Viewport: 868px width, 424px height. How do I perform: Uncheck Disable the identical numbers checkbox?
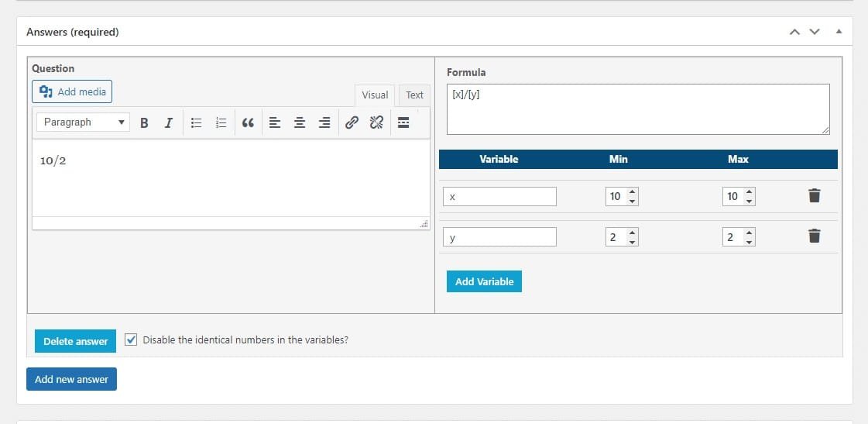click(x=131, y=340)
